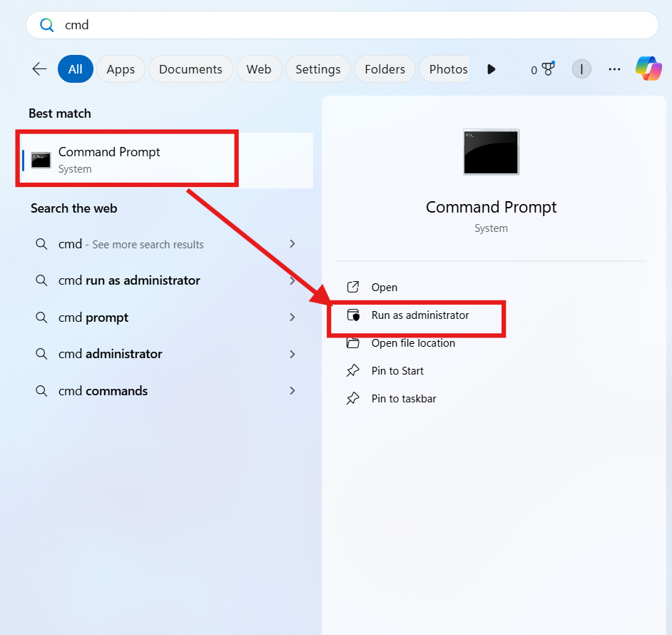Viewport: 672px width, 635px height.
Task: Click the Run as administrator shield icon
Action: click(353, 315)
